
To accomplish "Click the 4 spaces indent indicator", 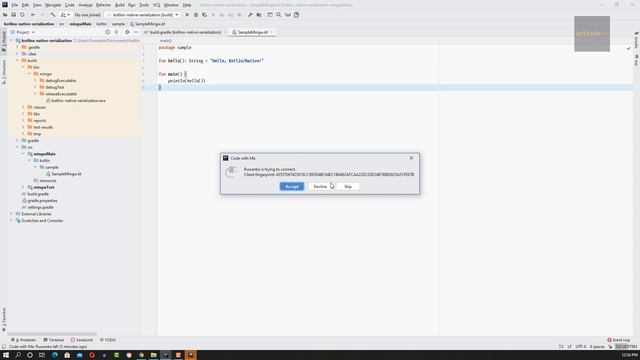I will point(597,347).
